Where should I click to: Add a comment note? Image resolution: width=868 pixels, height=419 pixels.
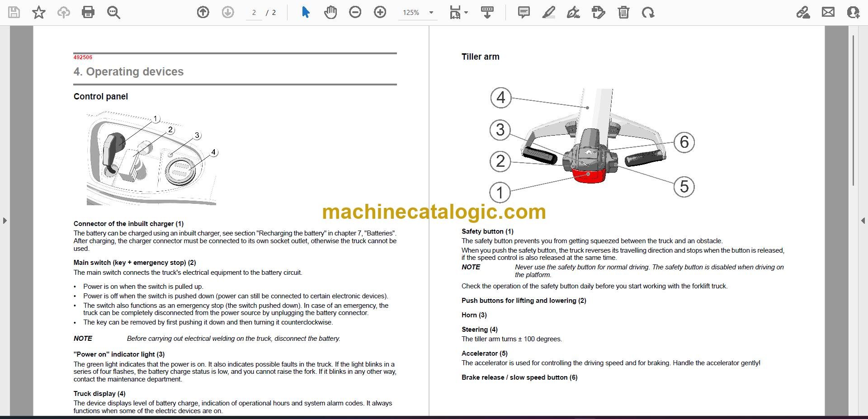click(524, 12)
